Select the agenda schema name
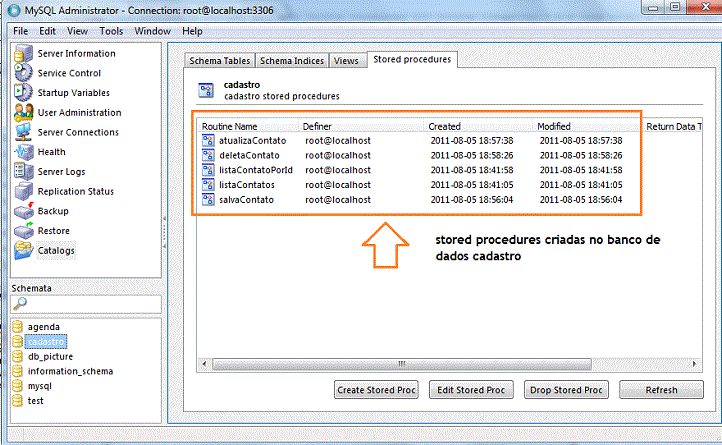The width and height of the screenshot is (722, 445). [x=44, y=327]
